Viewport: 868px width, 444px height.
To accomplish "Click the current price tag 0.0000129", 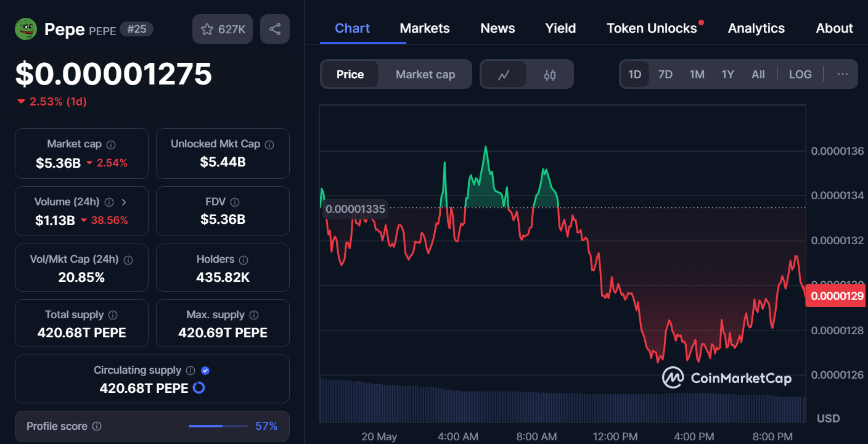I will pos(837,296).
